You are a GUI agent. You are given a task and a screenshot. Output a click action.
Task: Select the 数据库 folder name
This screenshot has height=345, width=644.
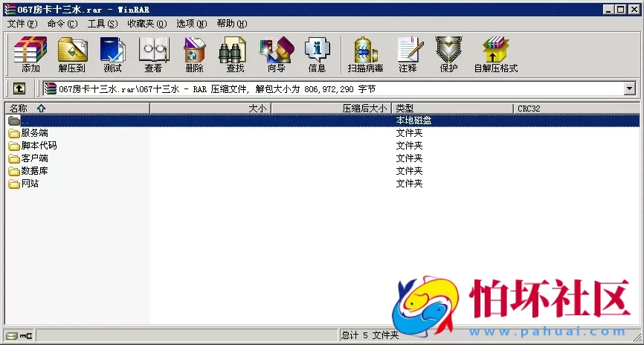pyautogui.click(x=34, y=171)
